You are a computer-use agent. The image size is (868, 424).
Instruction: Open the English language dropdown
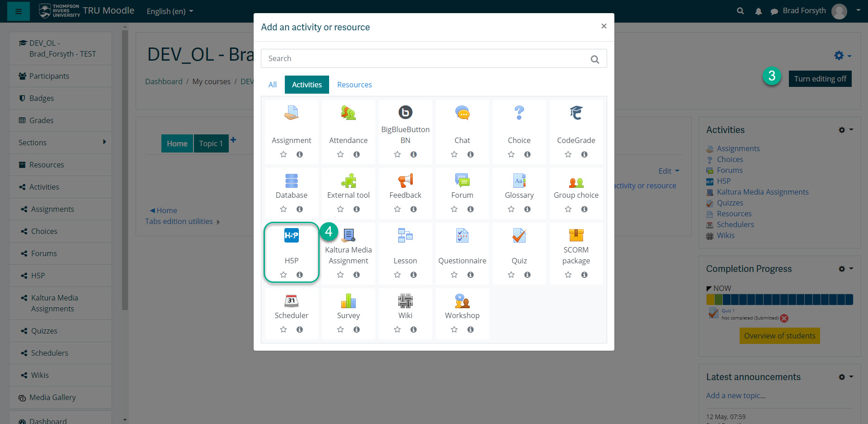[x=170, y=11]
